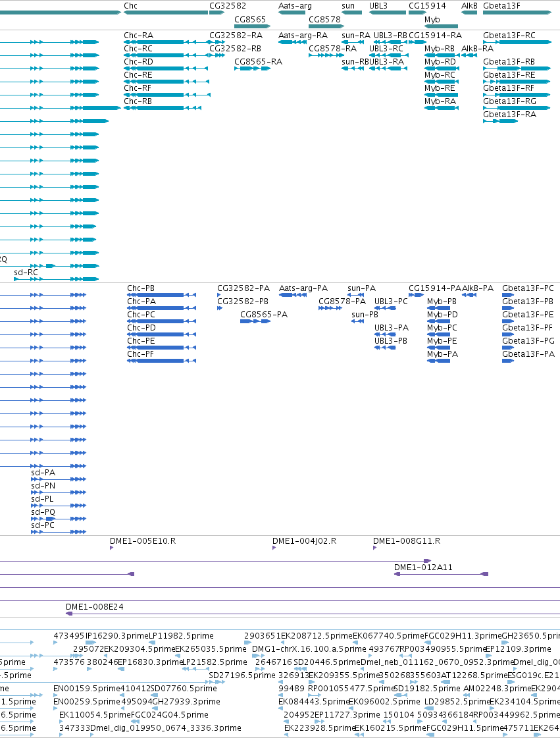
Task: Click protein CG32582-PA
Action: click(x=243, y=288)
